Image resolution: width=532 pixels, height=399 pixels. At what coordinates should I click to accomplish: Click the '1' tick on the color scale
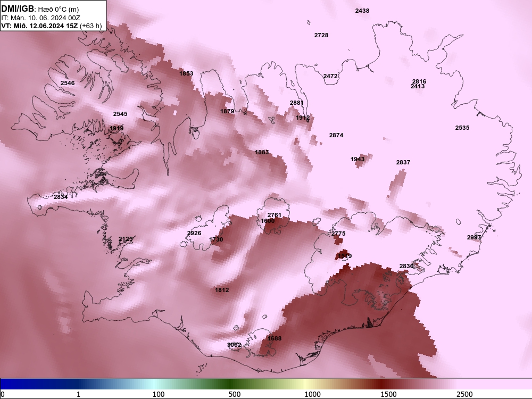(78, 394)
